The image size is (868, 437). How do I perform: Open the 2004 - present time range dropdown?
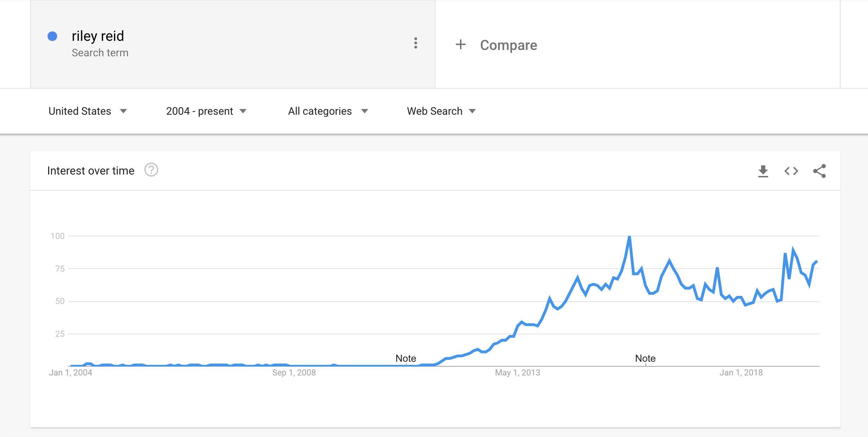coord(206,111)
